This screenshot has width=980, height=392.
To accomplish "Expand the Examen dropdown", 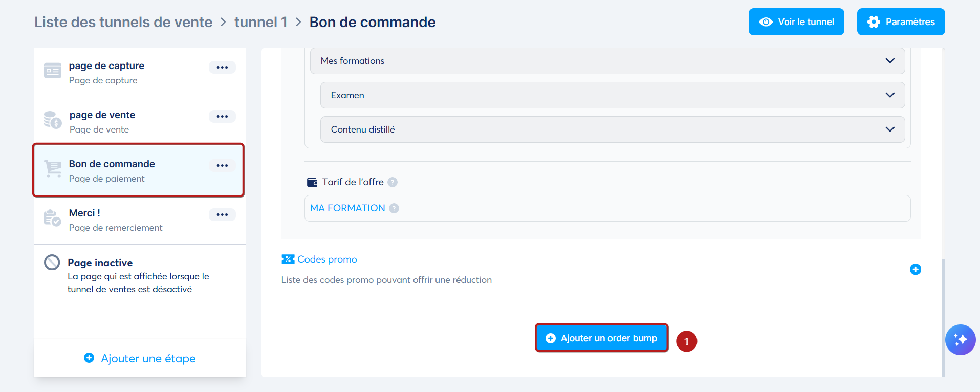I will point(613,95).
